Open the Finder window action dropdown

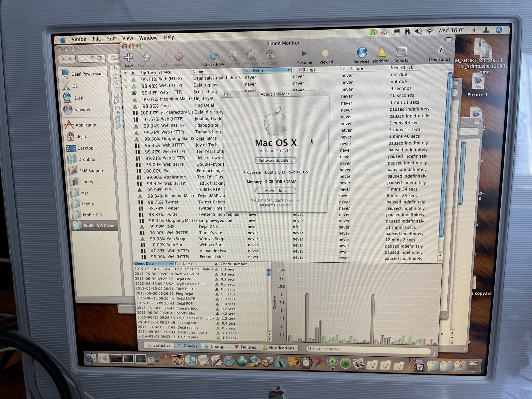tap(114, 58)
